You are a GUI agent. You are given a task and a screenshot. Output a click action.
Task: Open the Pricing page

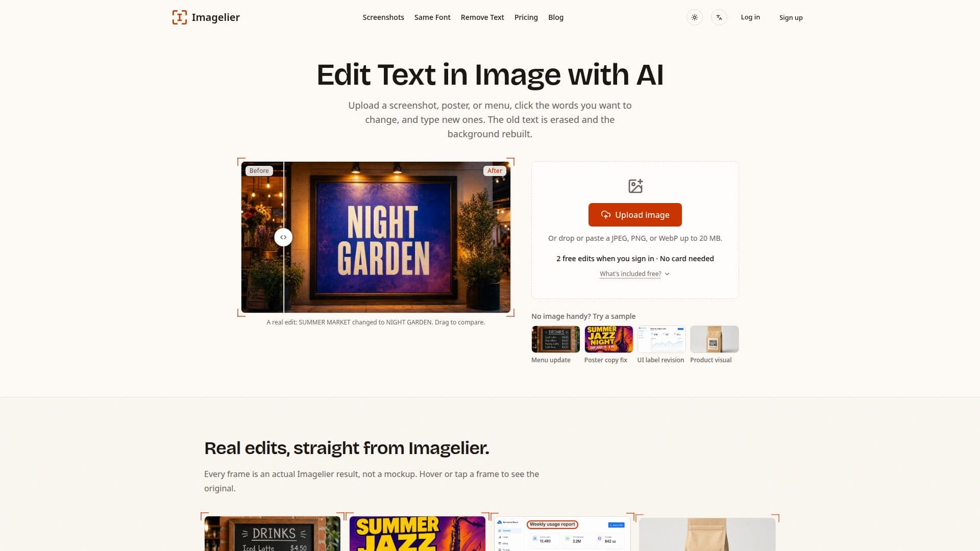click(x=526, y=17)
